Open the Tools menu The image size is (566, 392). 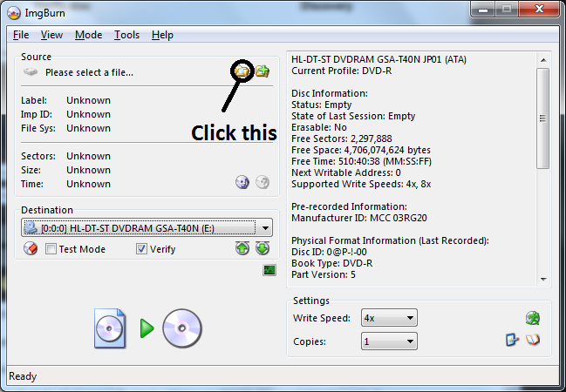click(126, 35)
